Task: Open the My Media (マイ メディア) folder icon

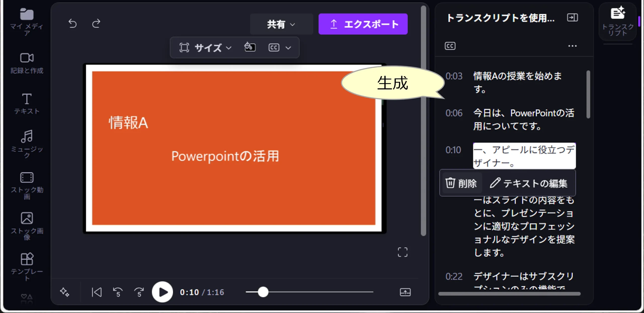Action: (x=27, y=15)
